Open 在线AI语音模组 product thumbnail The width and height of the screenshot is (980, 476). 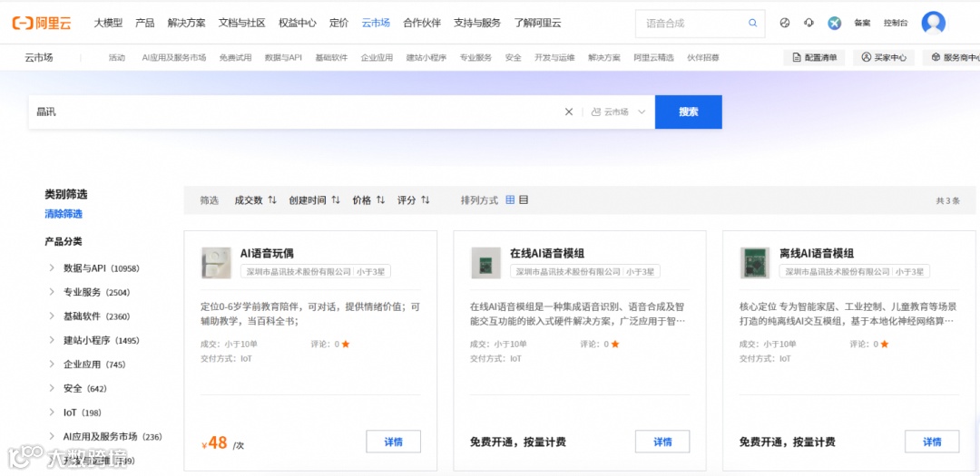tap(485, 262)
